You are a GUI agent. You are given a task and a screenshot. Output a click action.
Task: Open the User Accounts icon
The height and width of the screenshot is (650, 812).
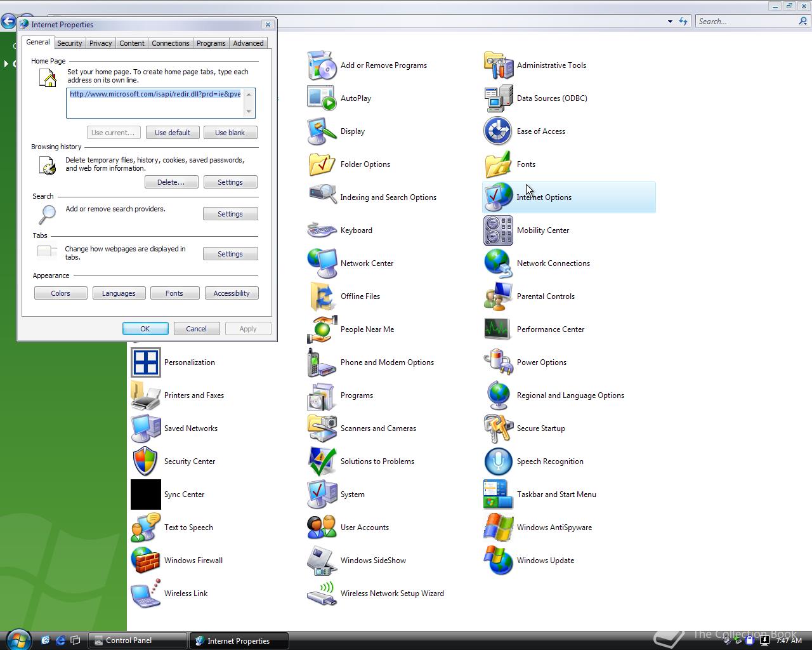coord(322,527)
